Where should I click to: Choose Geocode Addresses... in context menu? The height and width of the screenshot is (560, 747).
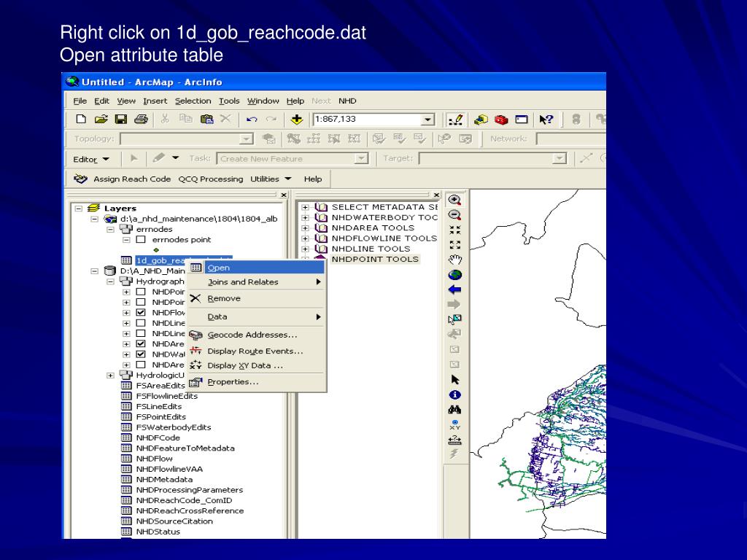point(256,335)
